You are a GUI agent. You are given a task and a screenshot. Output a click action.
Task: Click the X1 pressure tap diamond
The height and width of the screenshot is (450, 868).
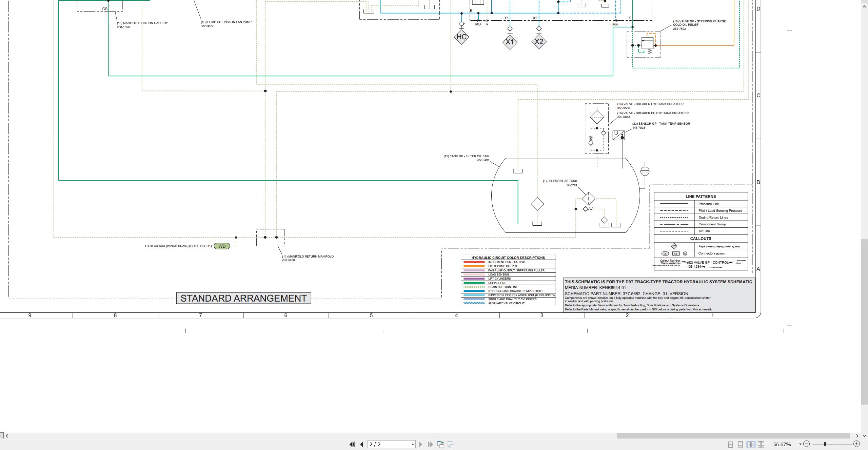[x=510, y=42]
